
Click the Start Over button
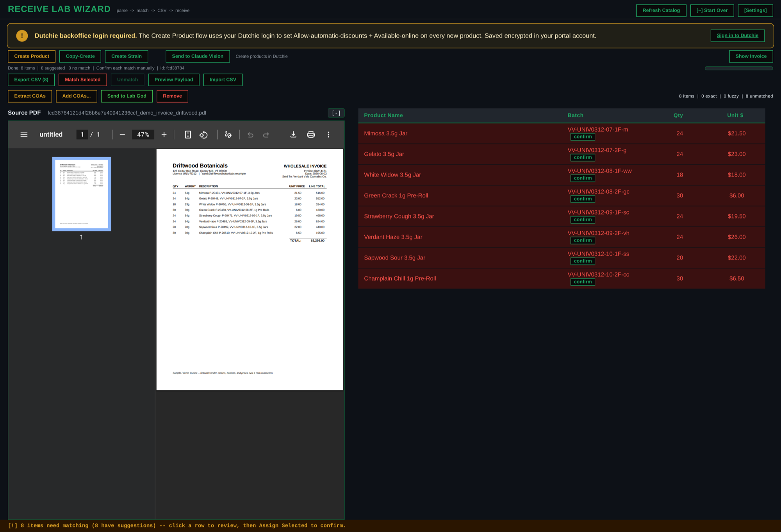click(712, 11)
